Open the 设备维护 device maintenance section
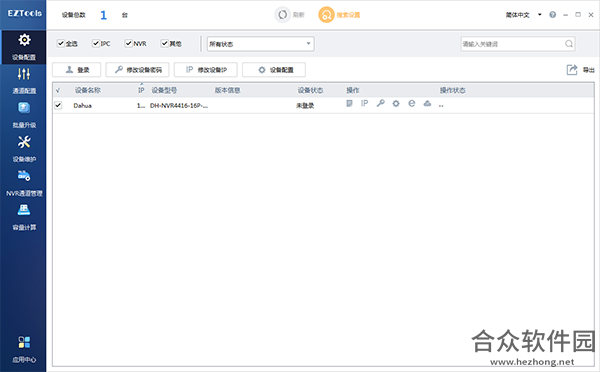 24,149
